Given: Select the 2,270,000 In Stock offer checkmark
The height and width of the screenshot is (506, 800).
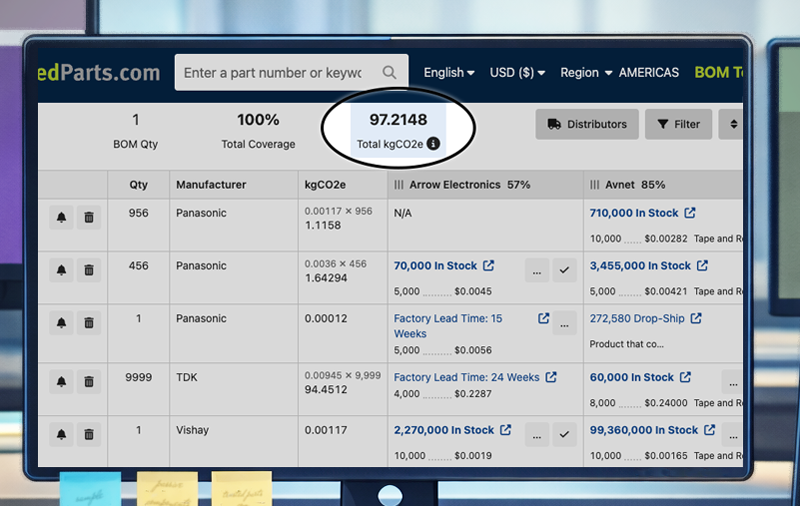Looking at the screenshot, I should tap(564, 435).
